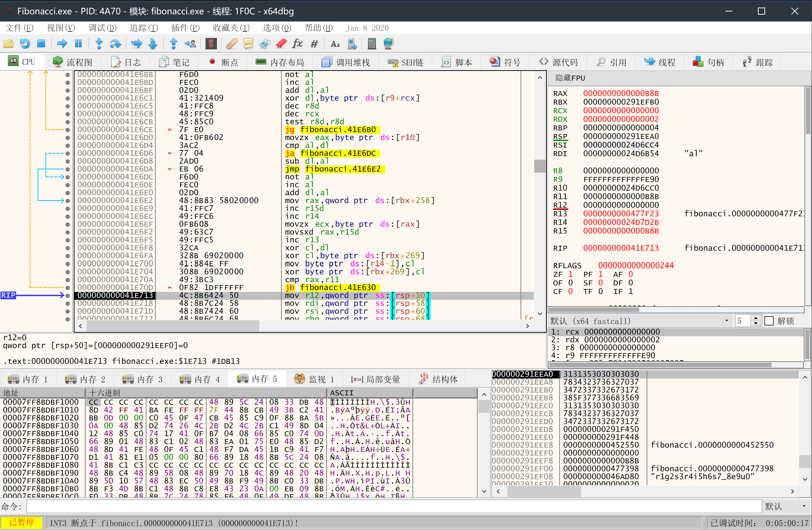Toggle CF flag value
Viewport: 812px width, 530px height.
click(570, 291)
